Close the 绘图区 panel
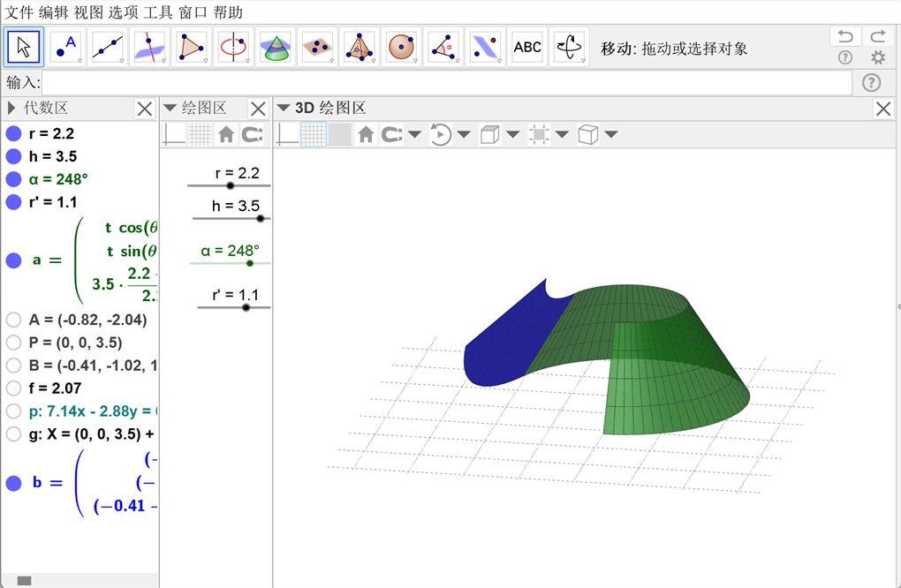 [258, 109]
